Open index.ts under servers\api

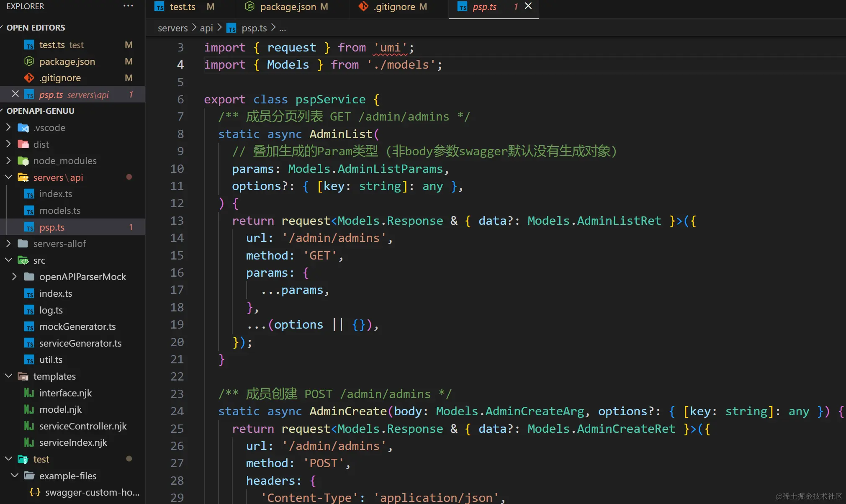(72, 194)
